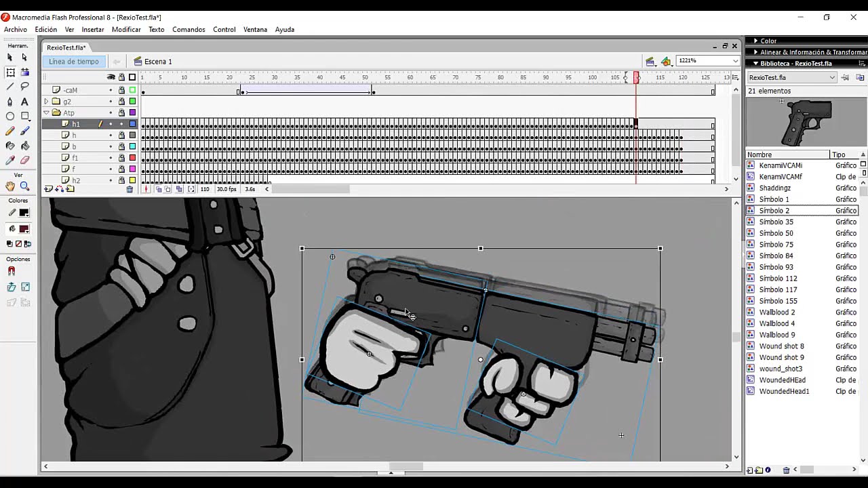Click the red playhead marker on timeline
868x488 pixels.
(x=636, y=78)
